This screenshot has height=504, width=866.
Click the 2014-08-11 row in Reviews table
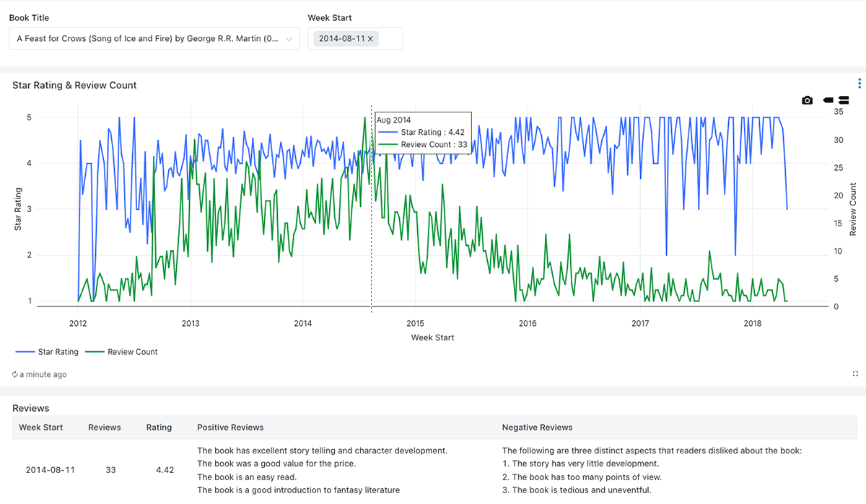click(x=50, y=470)
